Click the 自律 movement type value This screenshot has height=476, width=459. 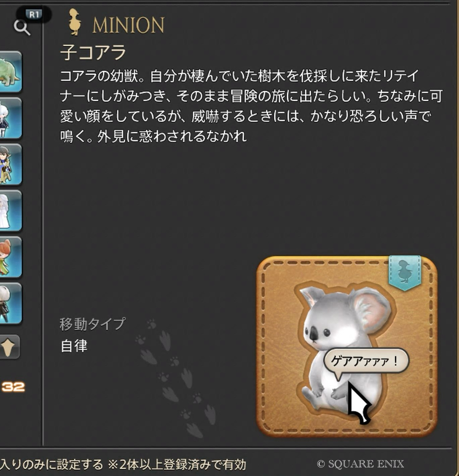(x=74, y=346)
